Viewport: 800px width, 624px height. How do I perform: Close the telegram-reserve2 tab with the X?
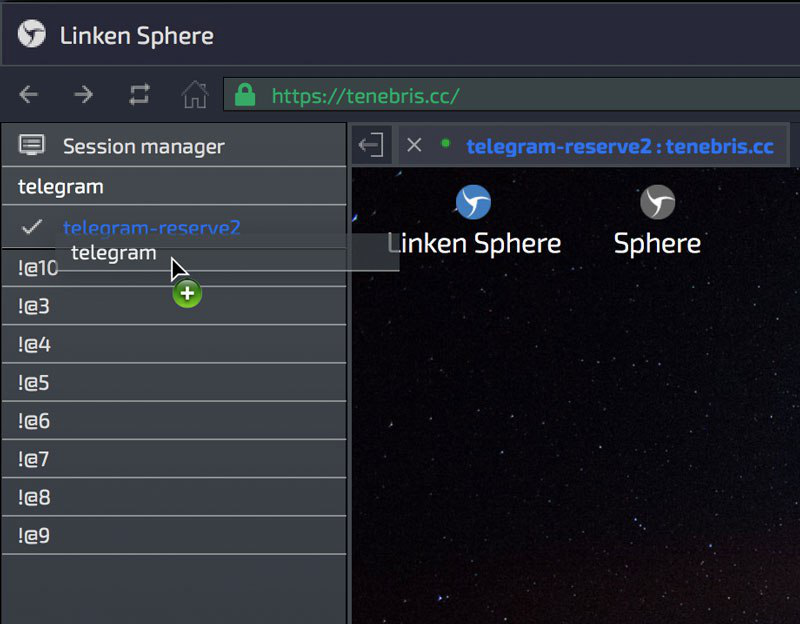click(x=414, y=145)
